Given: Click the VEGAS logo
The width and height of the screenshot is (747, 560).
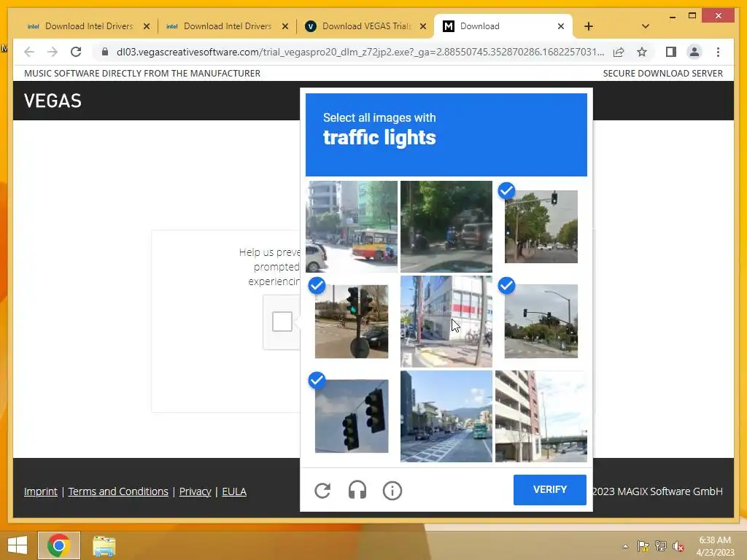Looking at the screenshot, I should pyautogui.click(x=53, y=101).
